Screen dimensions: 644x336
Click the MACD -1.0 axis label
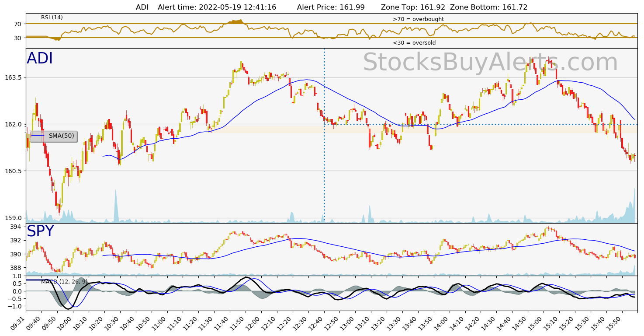[x=15, y=306]
